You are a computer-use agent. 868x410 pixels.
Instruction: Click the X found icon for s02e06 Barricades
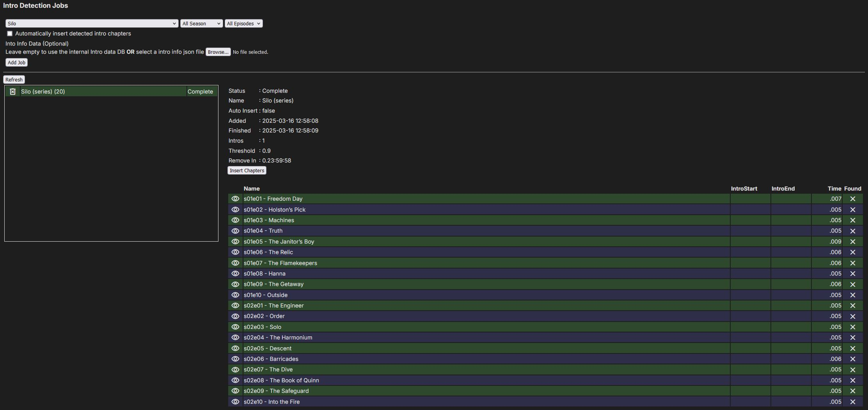pyautogui.click(x=852, y=359)
